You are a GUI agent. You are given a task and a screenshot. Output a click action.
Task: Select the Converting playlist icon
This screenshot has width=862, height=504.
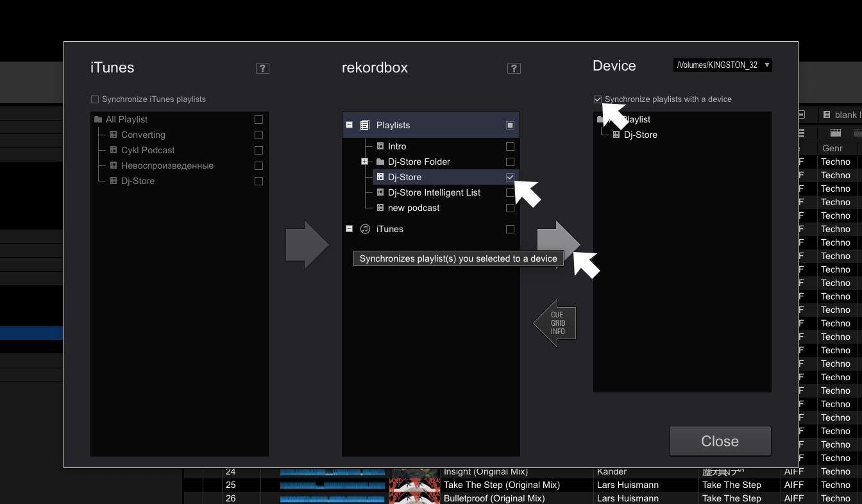click(x=114, y=135)
